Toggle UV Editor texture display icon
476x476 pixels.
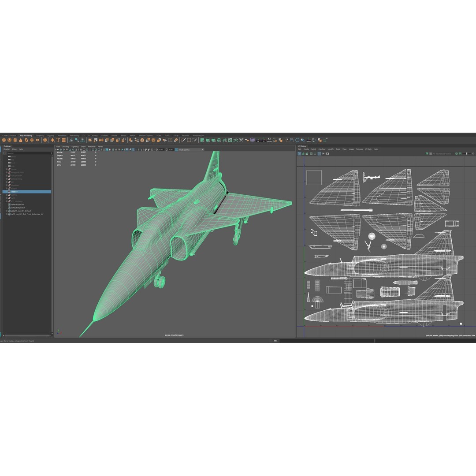point(427,154)
